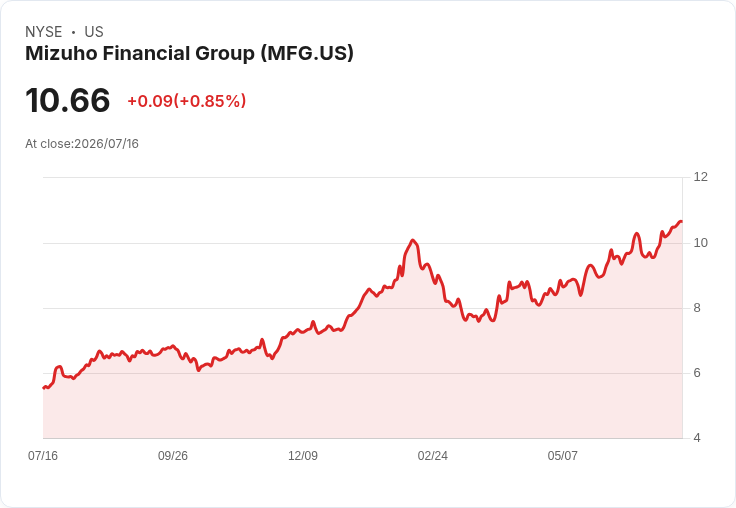Click the Mizuho Financial Group (MFG.US) title
736x508 pixels.
[x=189, y=54]
